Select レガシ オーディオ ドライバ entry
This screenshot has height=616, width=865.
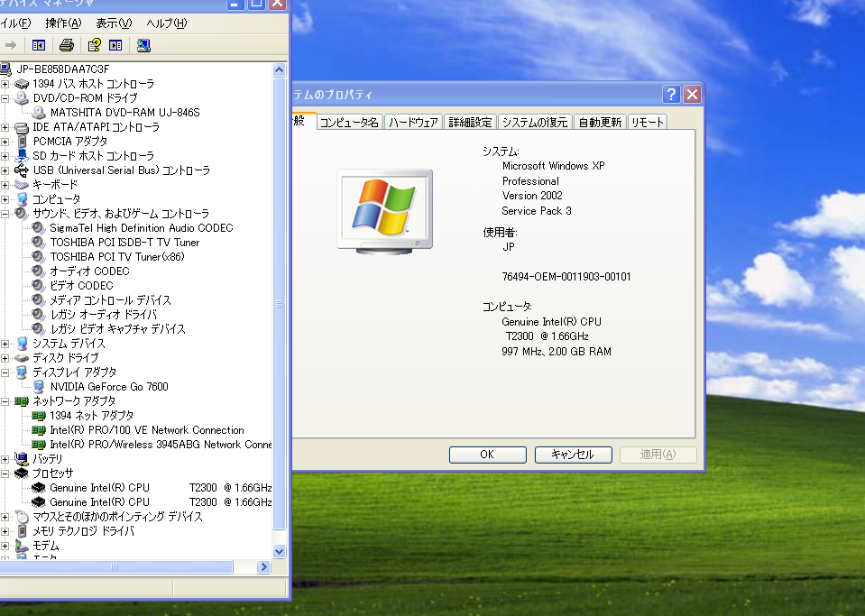point(103,315)
